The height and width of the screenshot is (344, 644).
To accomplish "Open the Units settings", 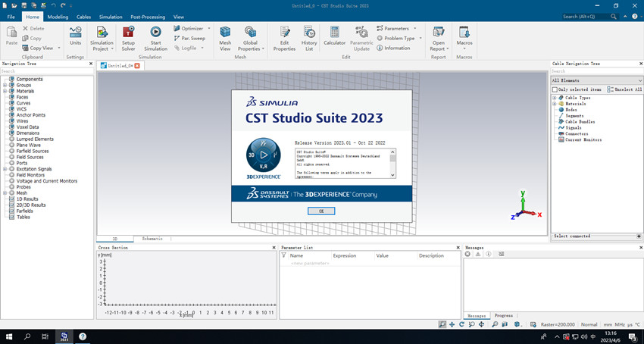I will [x=75, y=36].
